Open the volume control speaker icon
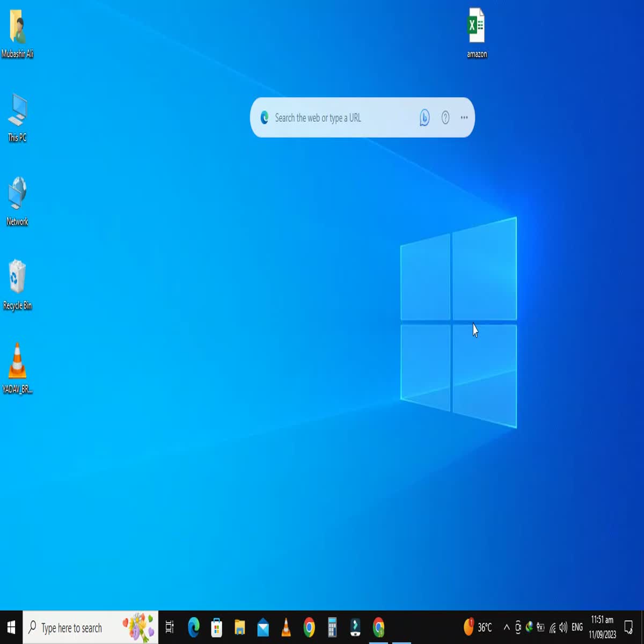Screen dimensions: 644x644 (563, 627)
